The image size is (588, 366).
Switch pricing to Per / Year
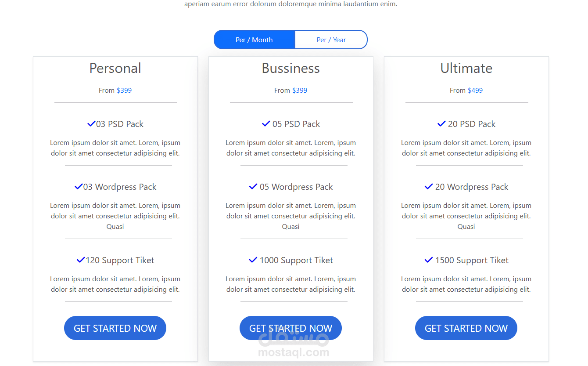point(331,40)
